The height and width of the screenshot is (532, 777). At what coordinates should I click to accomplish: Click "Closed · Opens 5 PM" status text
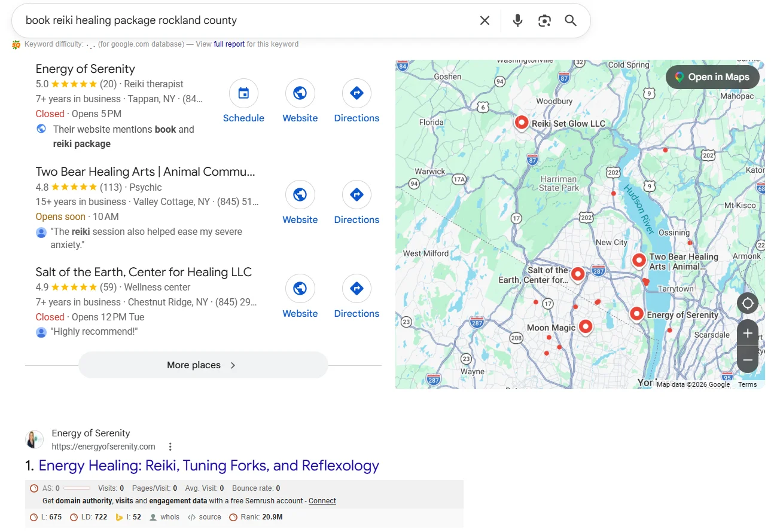click(78, 114)
